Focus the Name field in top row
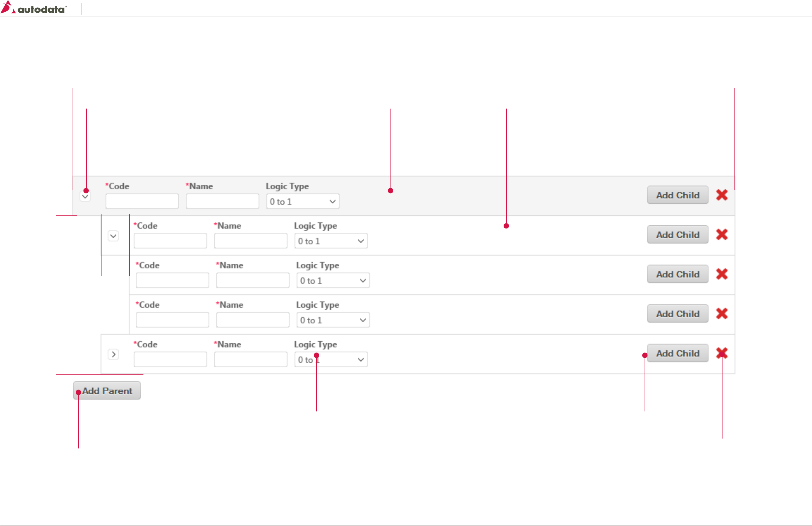This screenshot has height=526, width=812. 222,201
